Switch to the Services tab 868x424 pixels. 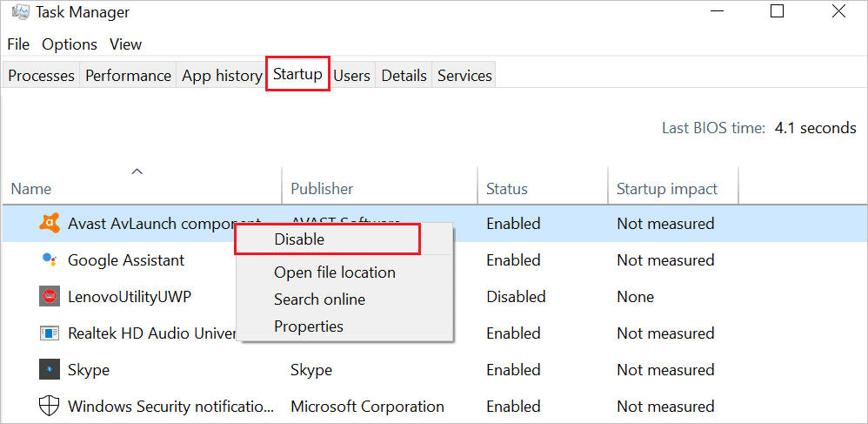(x=464, y=76)
